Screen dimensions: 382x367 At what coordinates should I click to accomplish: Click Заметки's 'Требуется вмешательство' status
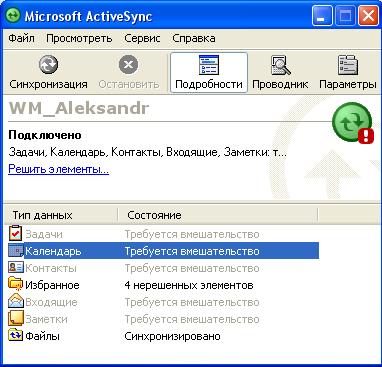click(x=192, y=319)
